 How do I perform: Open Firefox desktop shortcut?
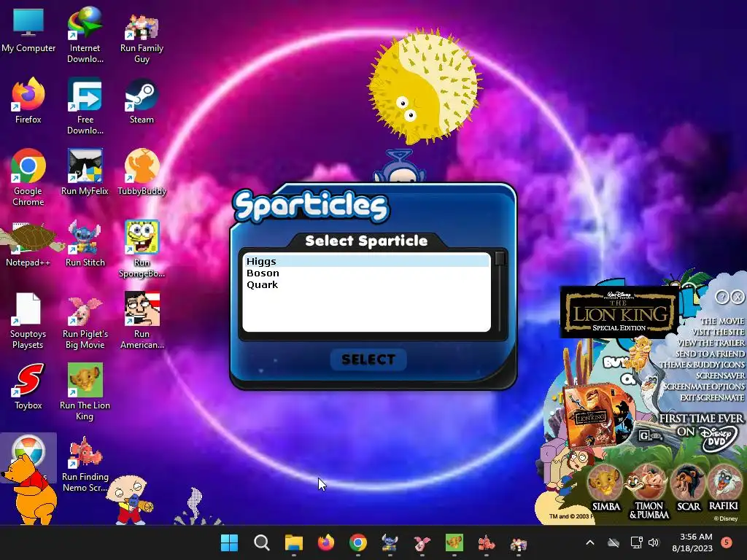point(28,101)
